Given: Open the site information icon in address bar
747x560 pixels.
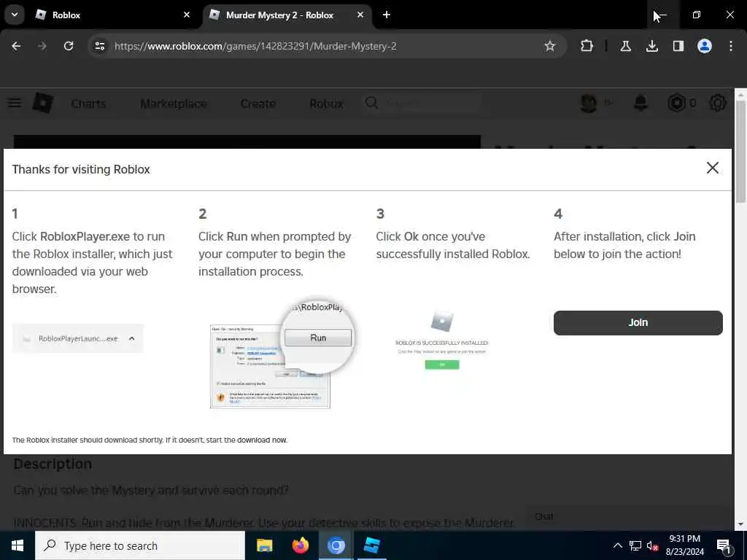Looking at the screenshot, I should coord(99,46).
